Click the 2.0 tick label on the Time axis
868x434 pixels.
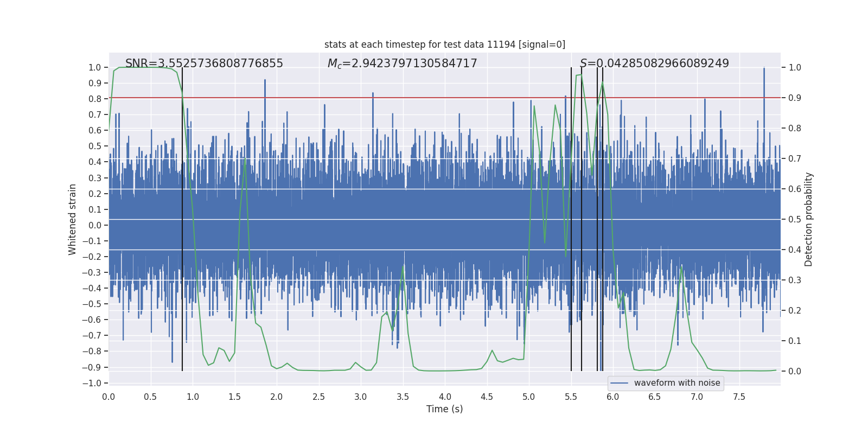277,397
